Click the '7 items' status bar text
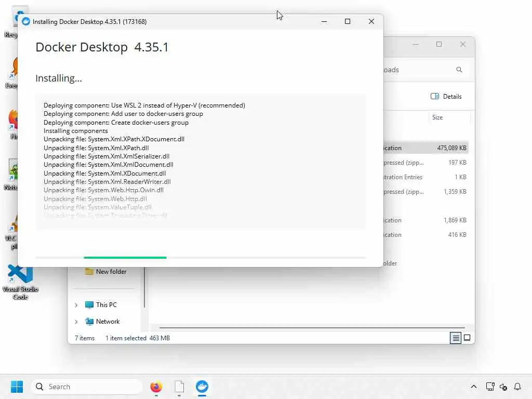 85,338
